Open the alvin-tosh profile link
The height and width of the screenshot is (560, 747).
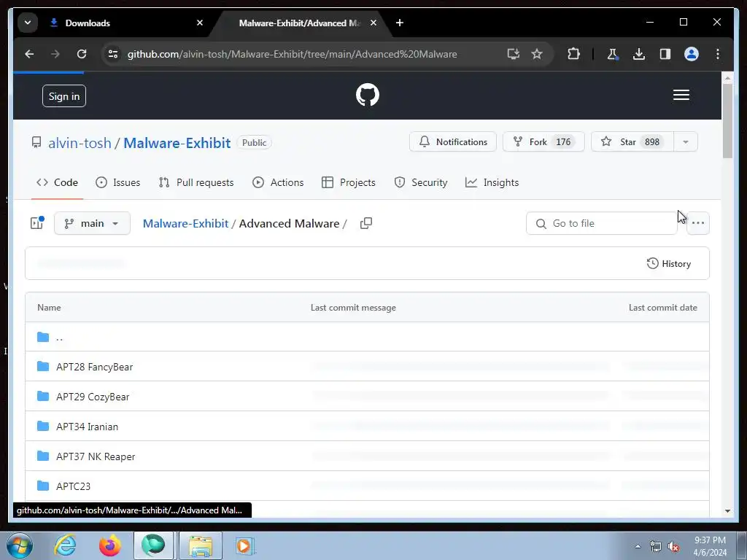pyautogui.click(x=80, y=143)
